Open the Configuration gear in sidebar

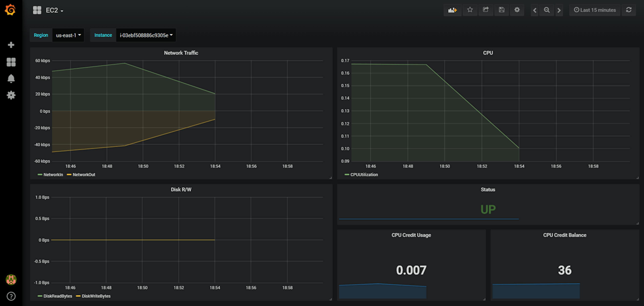click(x=11, y=95)
